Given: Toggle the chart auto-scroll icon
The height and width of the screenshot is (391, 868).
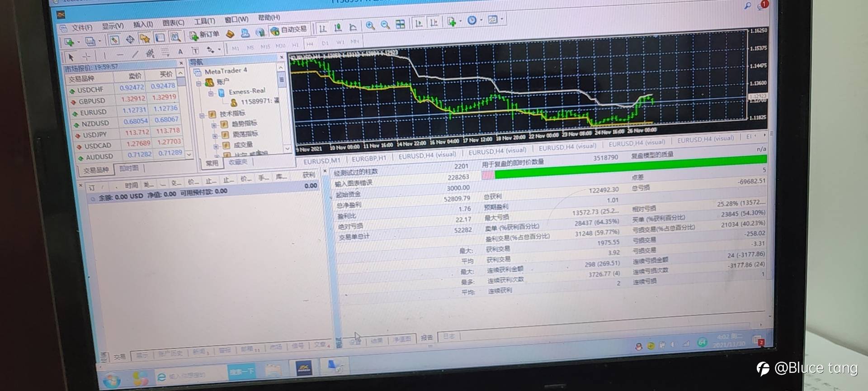Looking at the screenshot, I should pyautogui.click(x=419, y=23).
